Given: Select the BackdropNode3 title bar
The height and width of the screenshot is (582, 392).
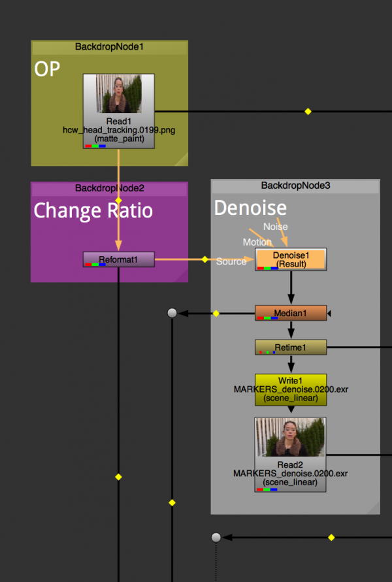Looking at the screenshot, I should pyautogui.click(x=295, y=186).
